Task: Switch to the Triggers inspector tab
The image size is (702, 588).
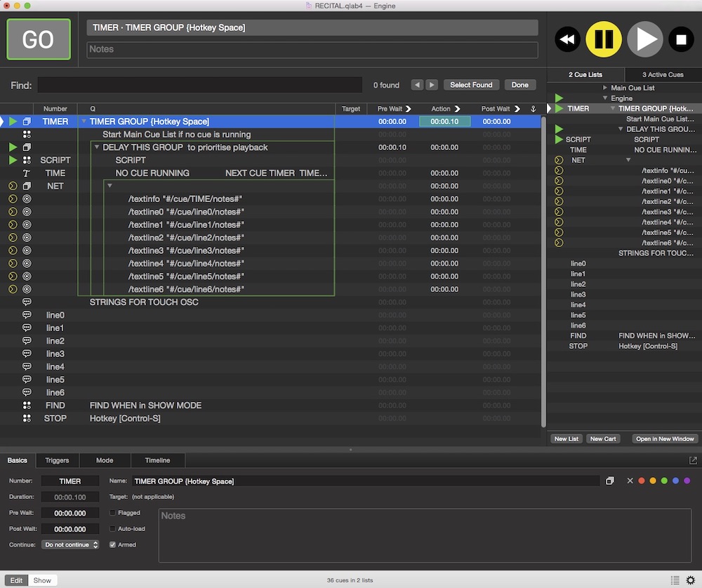Action: (x=57, y=460)
